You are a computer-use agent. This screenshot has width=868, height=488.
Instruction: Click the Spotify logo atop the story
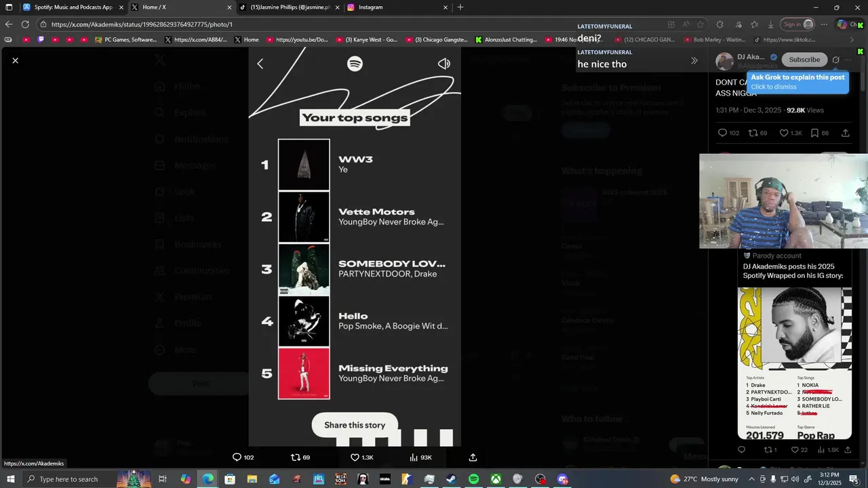pyautogui.click(x=355, y=64)
